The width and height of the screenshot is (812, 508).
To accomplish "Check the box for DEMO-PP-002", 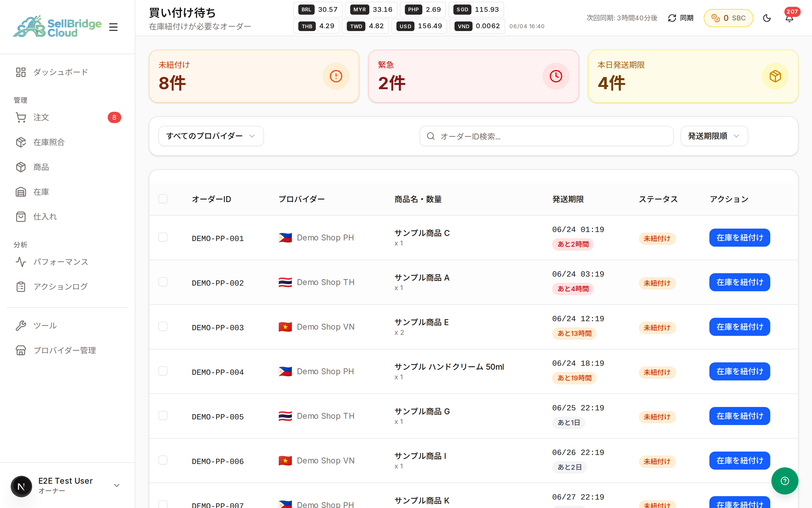I will pos(163,282).
